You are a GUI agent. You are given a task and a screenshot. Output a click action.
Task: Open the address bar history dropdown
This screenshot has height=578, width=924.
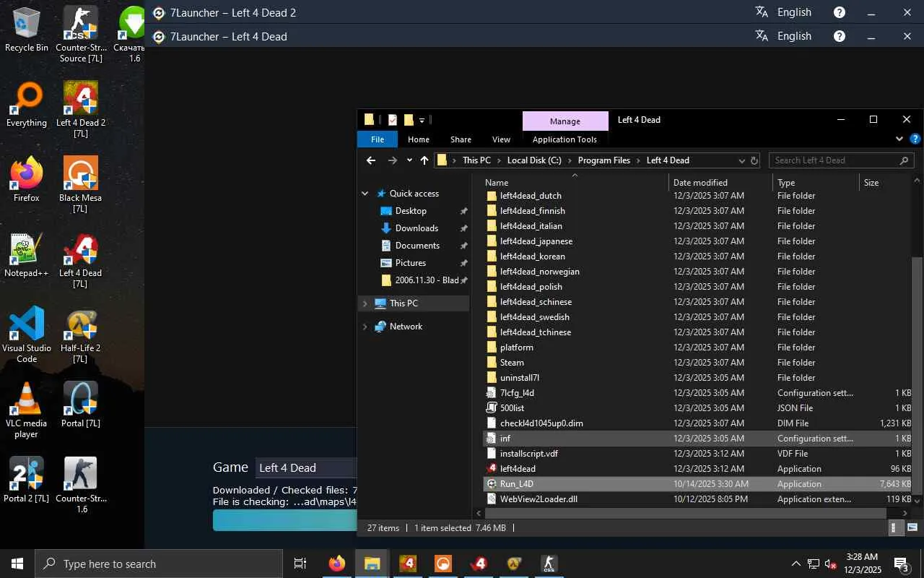tap(741, 160)
